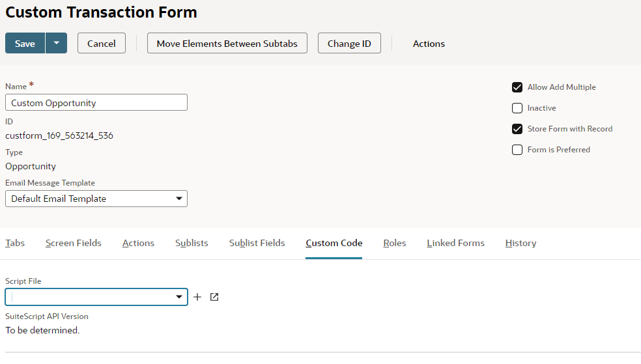The height and width of the screenshot is (364, 641).
Task: Click the Cancel button
Action: click(102, 44)
